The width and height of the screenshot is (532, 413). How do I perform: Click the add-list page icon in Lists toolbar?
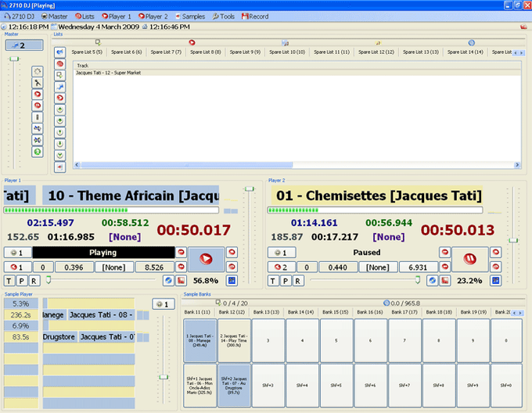pos(60,75)
